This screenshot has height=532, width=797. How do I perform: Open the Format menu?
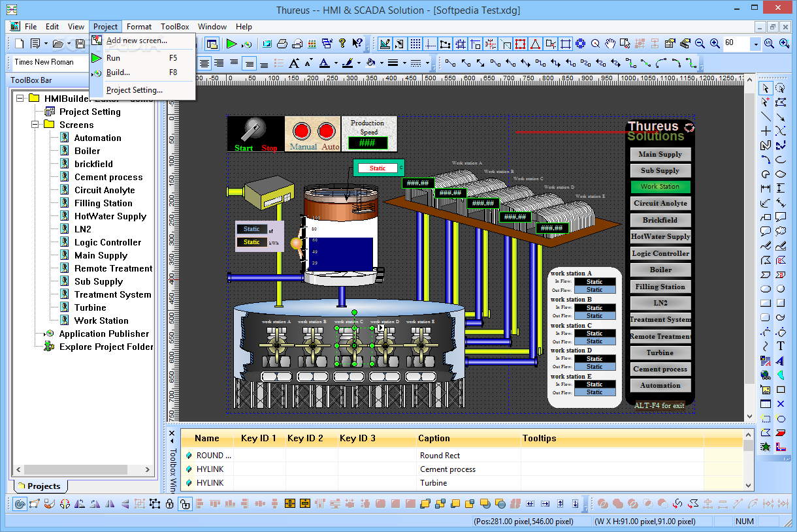click(138, 27)
